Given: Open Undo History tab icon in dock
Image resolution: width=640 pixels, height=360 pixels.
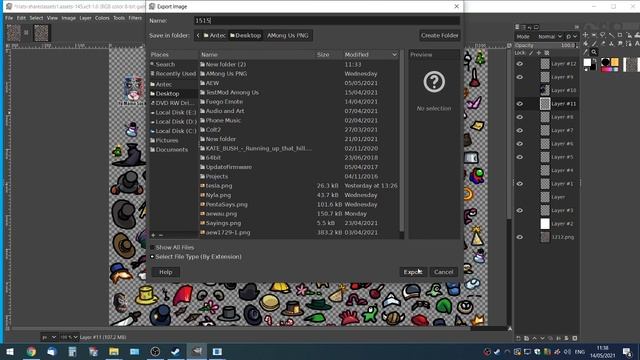Looking at the screenshot, I should 530,27.
